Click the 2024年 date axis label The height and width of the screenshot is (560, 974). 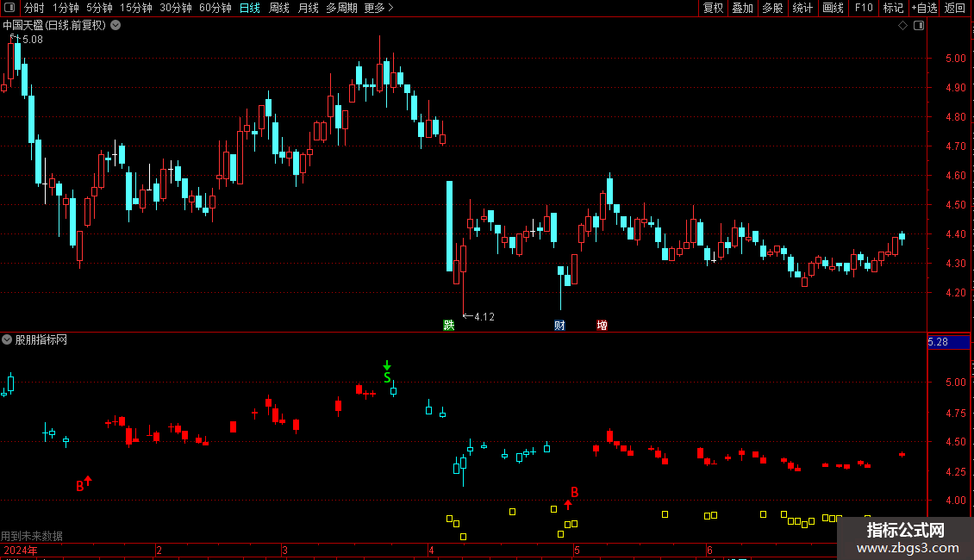tap(21, 551)
